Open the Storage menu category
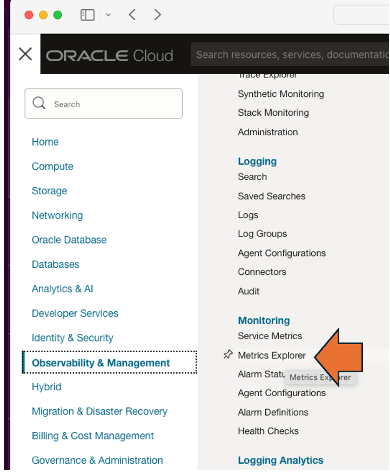This screenshot has width=390, height=474. pos(49,191)
